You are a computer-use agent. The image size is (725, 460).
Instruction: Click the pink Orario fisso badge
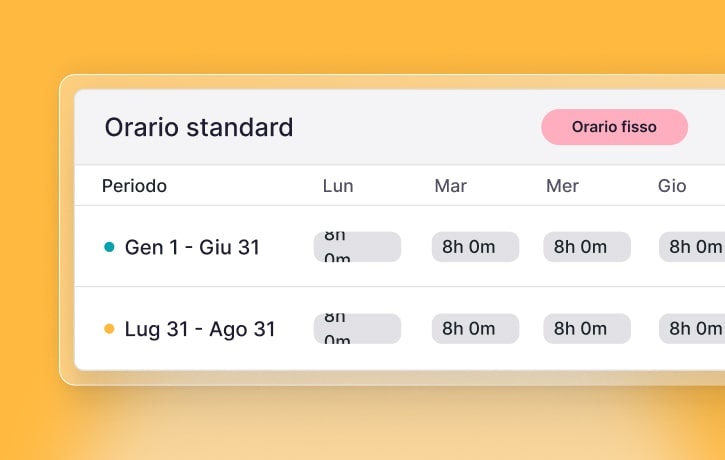[x=614, y=127]
